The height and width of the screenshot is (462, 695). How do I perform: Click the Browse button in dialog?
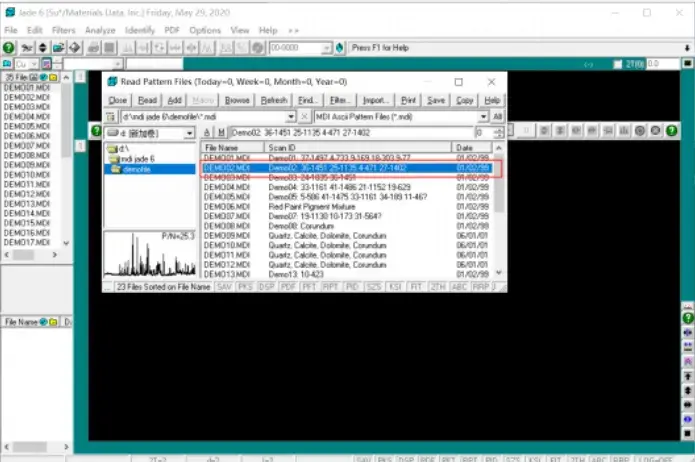pos(237,100)
